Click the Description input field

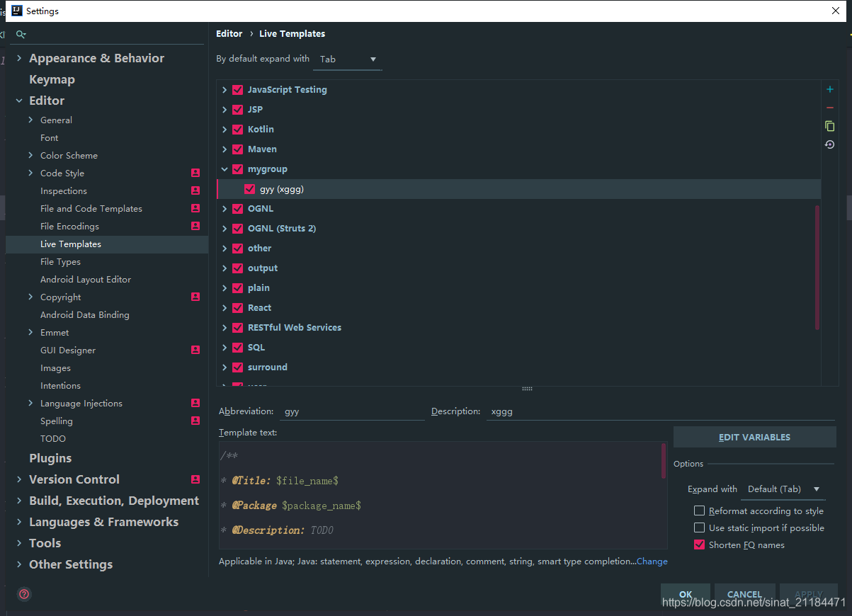click(661, 411)
